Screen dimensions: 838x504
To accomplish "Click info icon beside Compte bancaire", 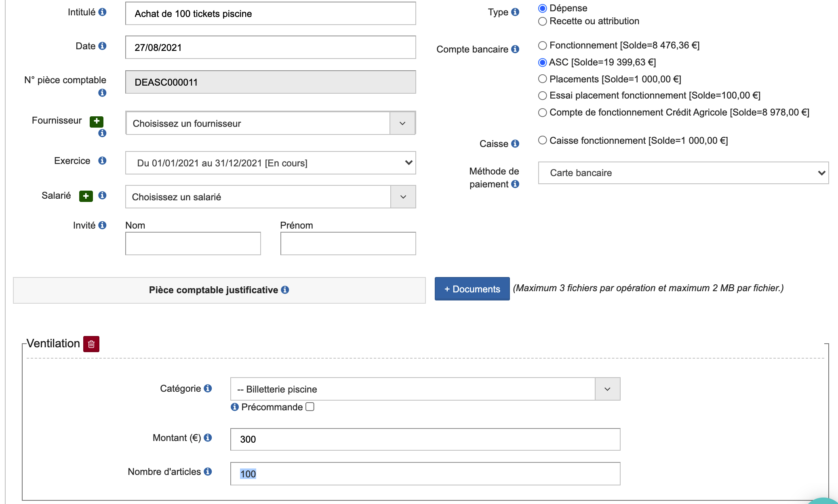I will (x=515, y=49).
